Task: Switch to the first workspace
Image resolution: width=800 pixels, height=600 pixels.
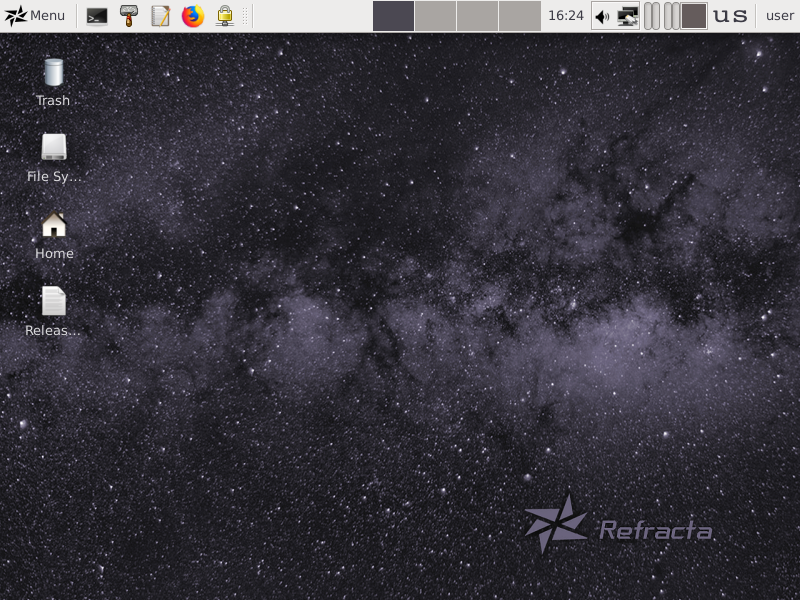Action: (393, 16)
